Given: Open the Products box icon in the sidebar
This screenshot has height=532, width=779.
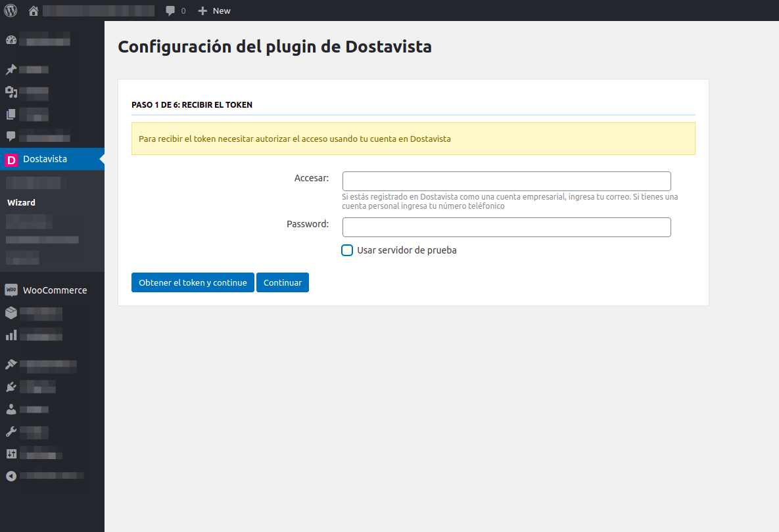Looking at the screenshot, I should click(11, 313).
